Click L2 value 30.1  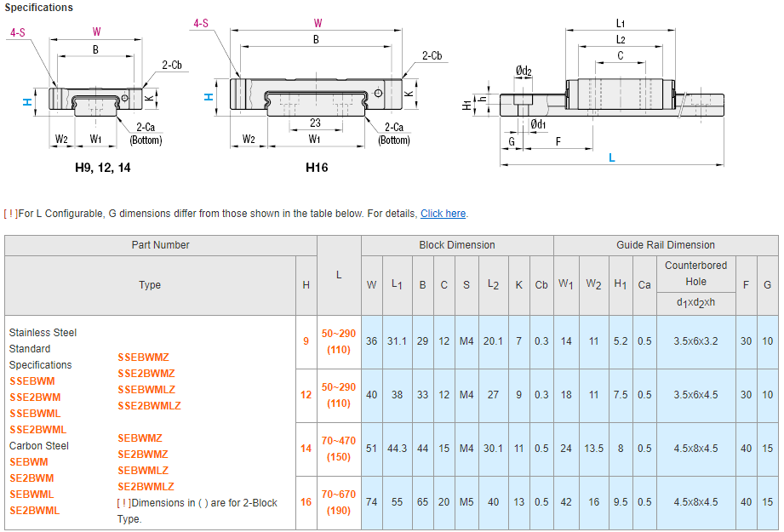(x=493, y=449)
